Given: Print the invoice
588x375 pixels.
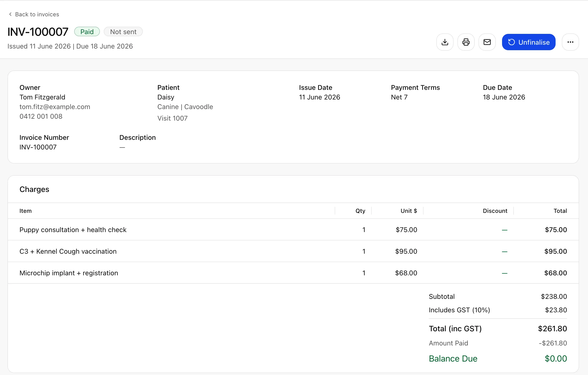Looking at the screenshot, I should pyautogui.click(x=466, y=42).
